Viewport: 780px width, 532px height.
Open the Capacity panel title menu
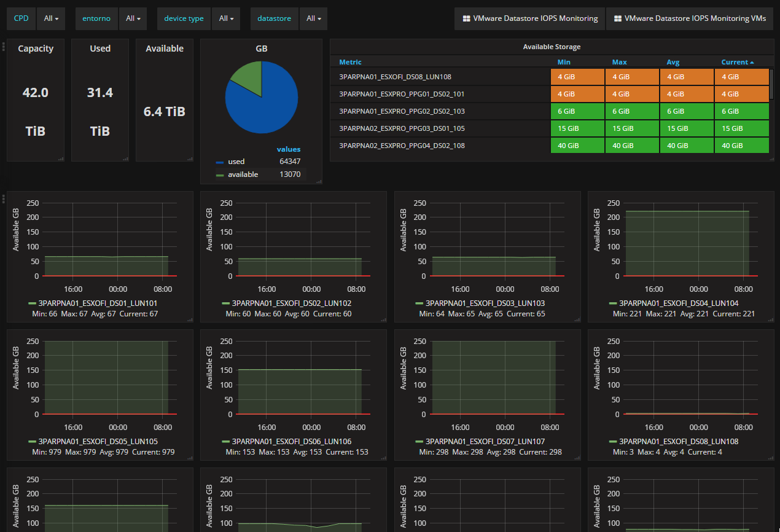(36, 49)
